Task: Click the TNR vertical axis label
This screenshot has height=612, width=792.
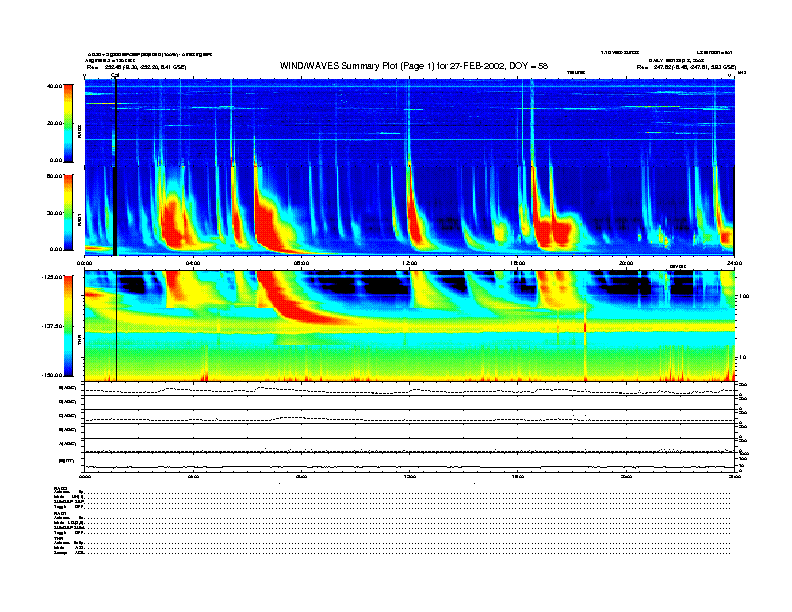Action: pyautogui.click(x=79, y=341)
